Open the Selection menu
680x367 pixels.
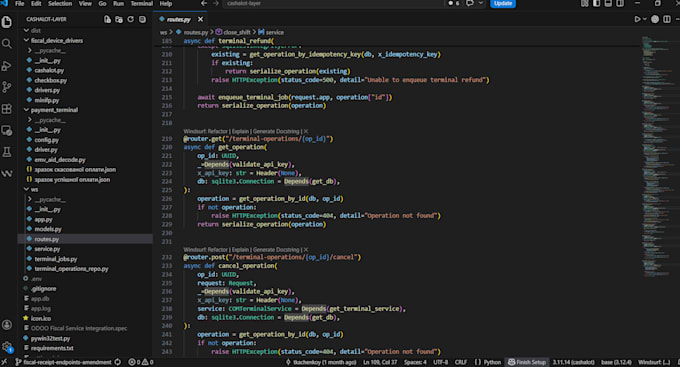[60, 3]
